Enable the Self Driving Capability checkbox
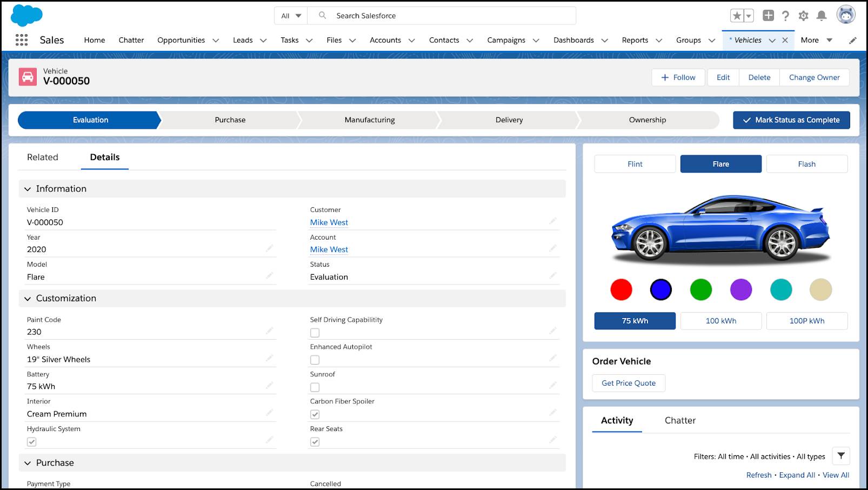The height and width of the screenshot is (490, 868). click(x=315, y=333)
